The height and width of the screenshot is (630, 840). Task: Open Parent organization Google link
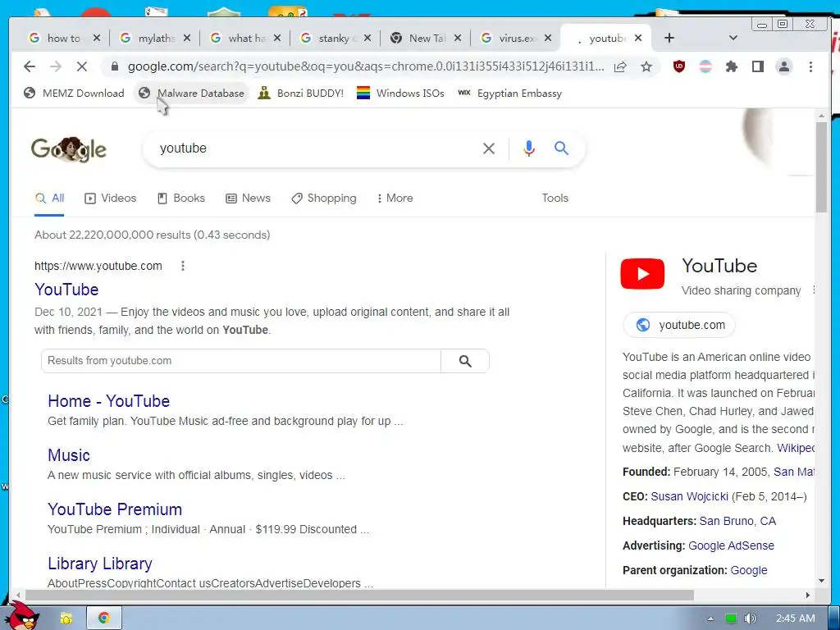749,571
